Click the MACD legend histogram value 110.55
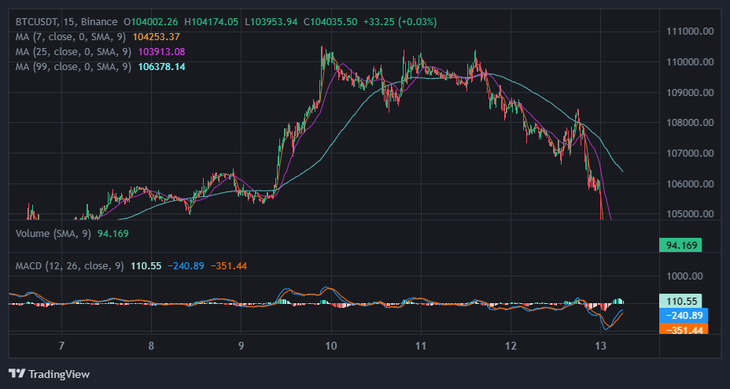 click(146, 266)
